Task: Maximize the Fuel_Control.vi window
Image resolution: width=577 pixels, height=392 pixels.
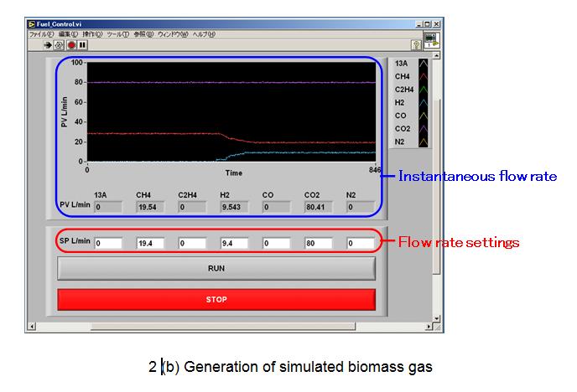Action: [427, 24]
